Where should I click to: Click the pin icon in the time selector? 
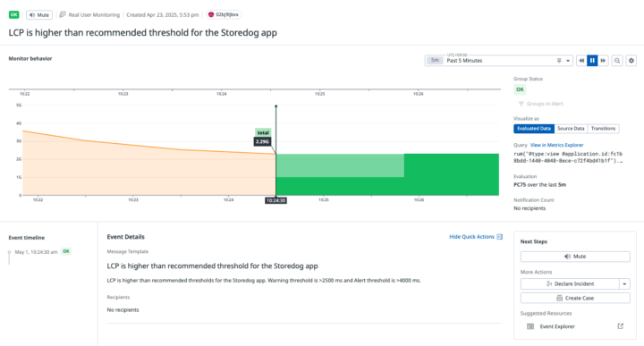point(559,60)
